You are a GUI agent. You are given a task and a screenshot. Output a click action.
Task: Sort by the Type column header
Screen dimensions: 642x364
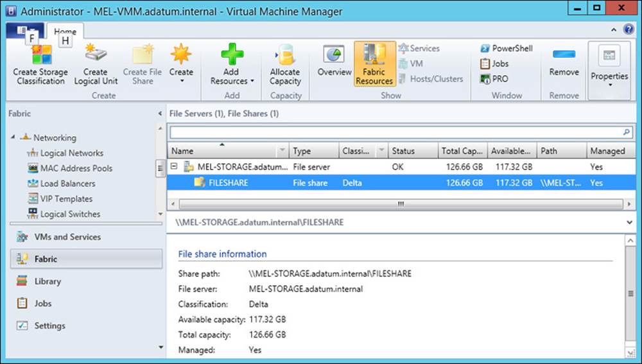click(314, 151)
